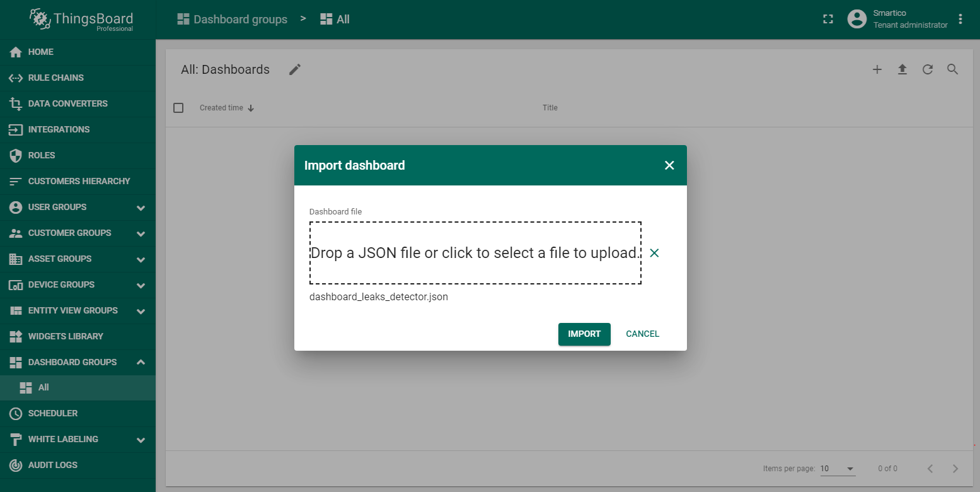Expand the Device Groups section
Image resolution: width=980 pixels, height=492 pixels.
click(141, 285)
